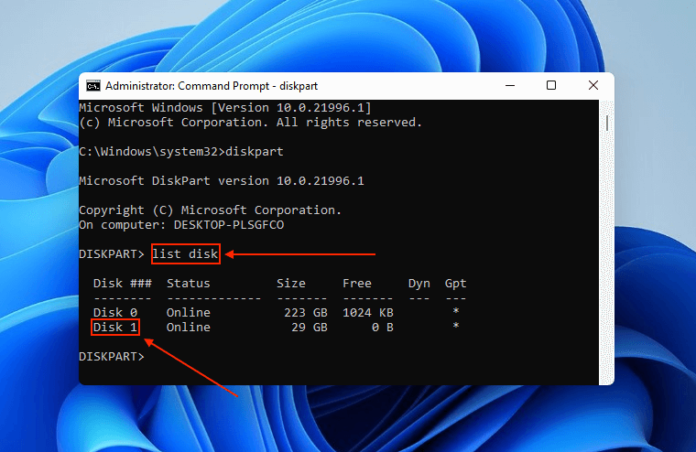Select the 'Disk 0' entry in the list
Image resolution: width=696 pixels, height=452 pixels.
coord(116,313)
